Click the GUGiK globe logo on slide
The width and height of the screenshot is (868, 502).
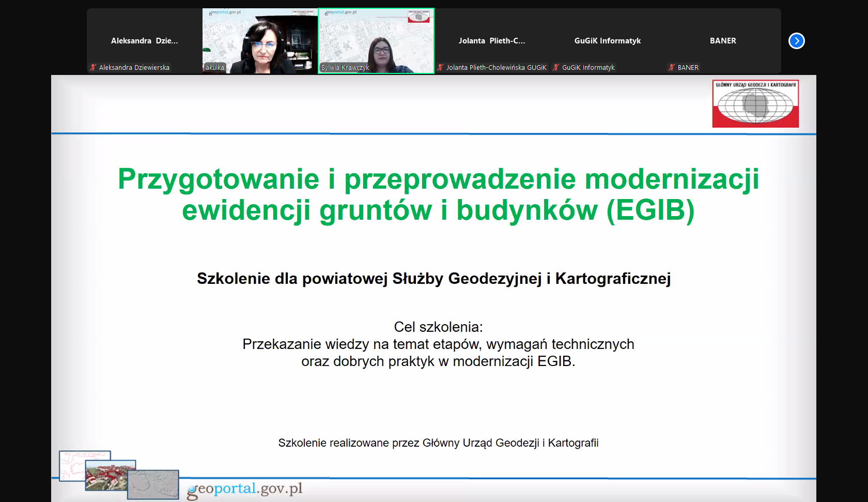755,104
